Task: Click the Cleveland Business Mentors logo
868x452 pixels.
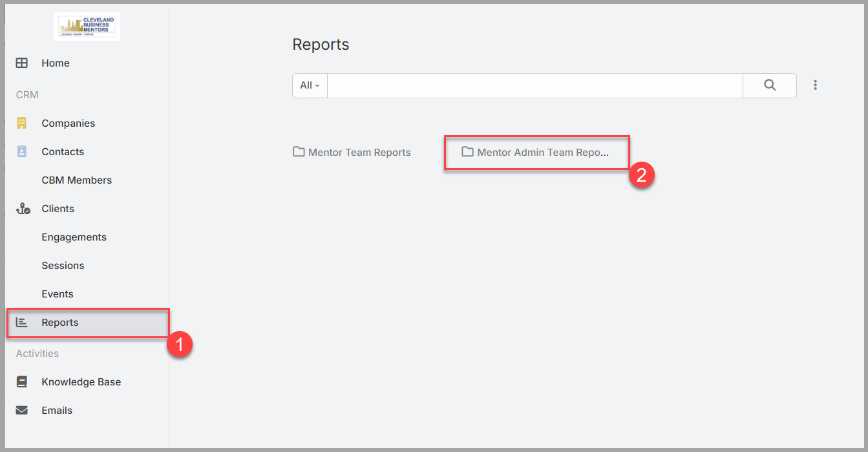Action: [87, 27]
